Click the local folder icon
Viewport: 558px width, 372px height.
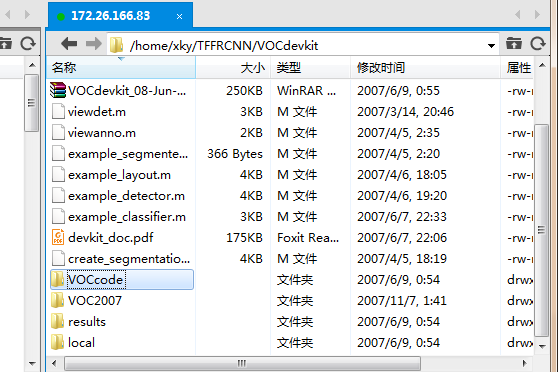(x=58, y=342)
